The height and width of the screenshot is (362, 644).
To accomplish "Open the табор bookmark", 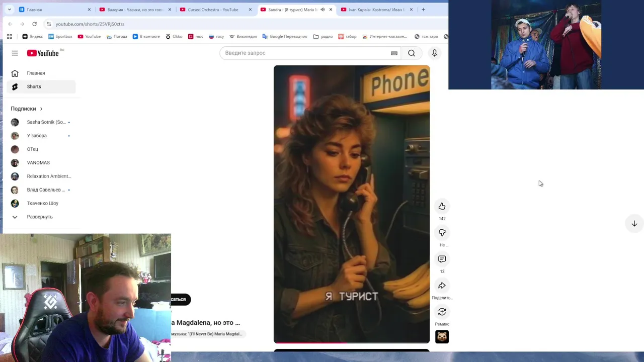I will coord(347,36).
